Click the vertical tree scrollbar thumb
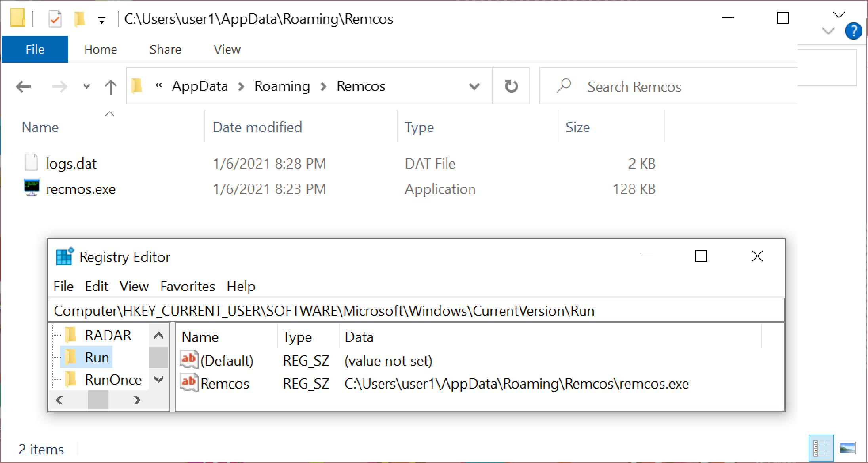 pos(158,357)
